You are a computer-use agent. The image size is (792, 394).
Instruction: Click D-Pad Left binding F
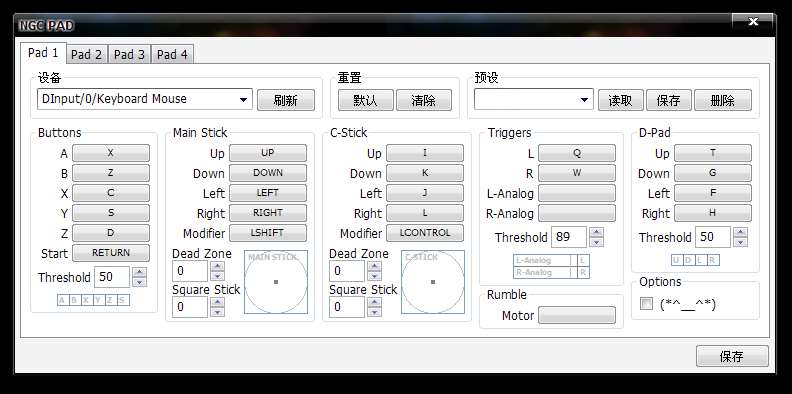pos(713,193)
